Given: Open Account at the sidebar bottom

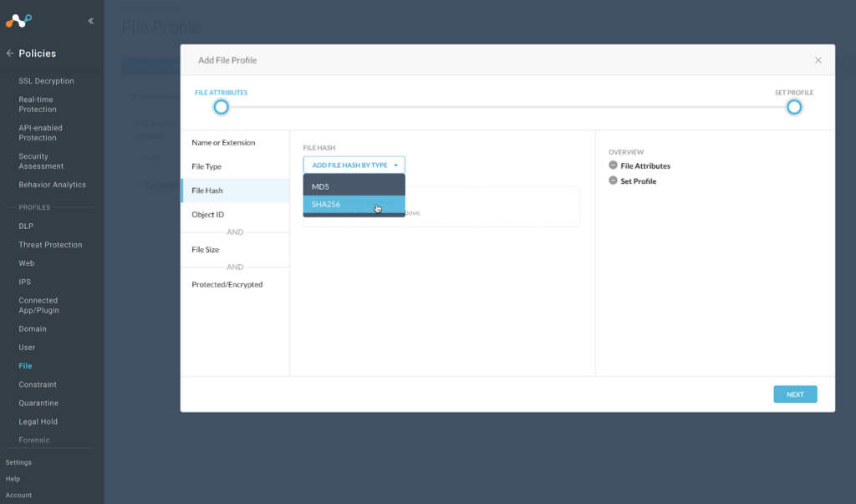Looking at the screenshot, I should [18, 496].
